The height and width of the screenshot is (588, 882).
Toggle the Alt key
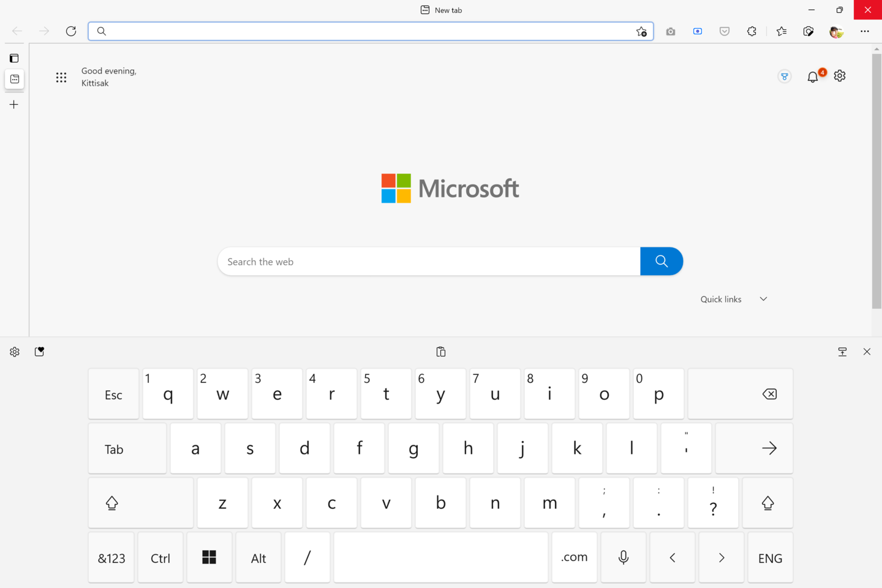click(258, 557)
